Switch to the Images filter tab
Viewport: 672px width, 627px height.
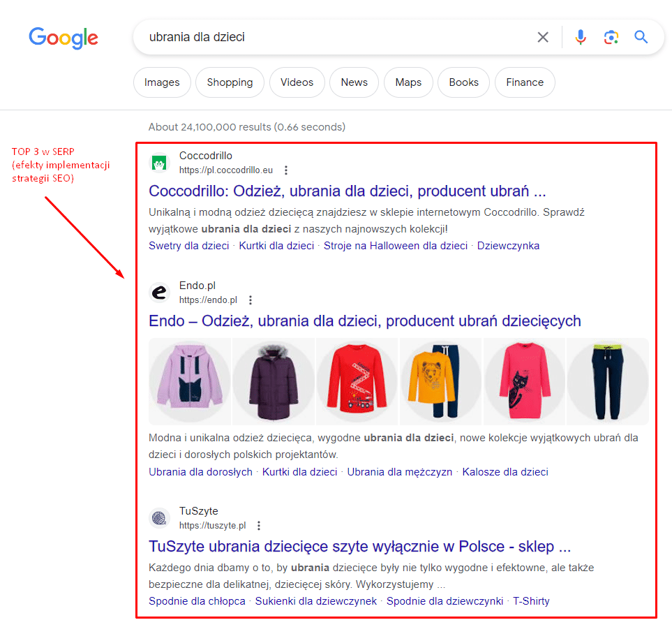(x=162, y=82)
